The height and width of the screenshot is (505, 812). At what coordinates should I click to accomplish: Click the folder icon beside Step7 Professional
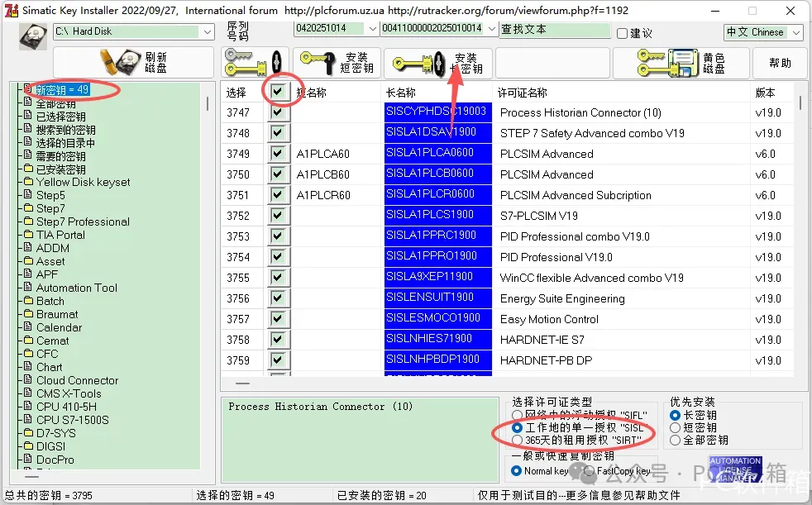click(28, 221)
